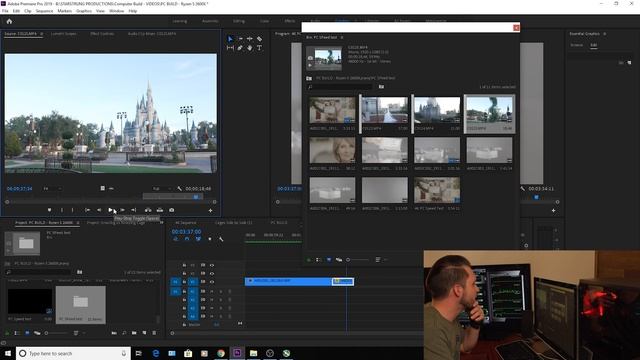This screenshot has width=640, height=360.
Task: Click Play-Stop Toggle in Source monitor
Action: click(x=110, y=210)
